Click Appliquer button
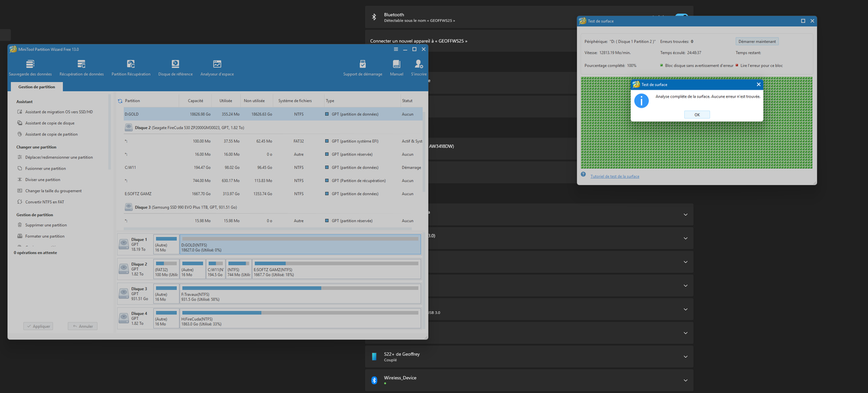Image resolution: width=868 pixels, height=393 pixels. tap(38, 326)
